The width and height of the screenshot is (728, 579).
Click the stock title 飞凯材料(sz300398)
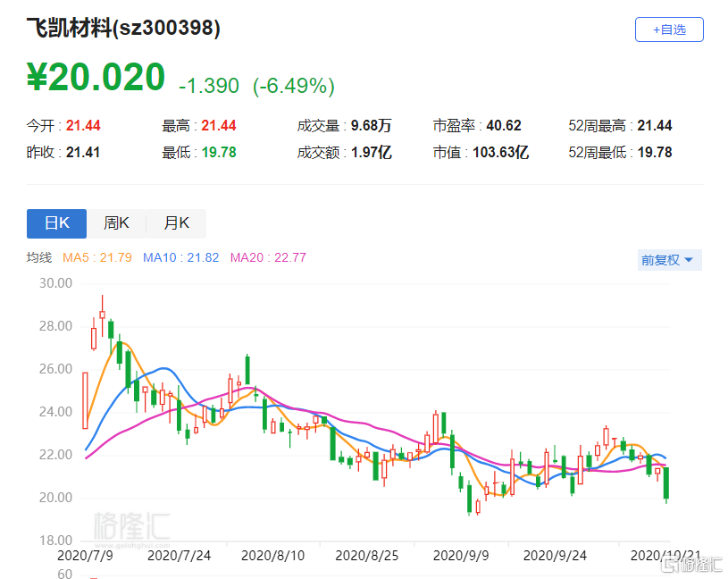(x=123, y=28)
